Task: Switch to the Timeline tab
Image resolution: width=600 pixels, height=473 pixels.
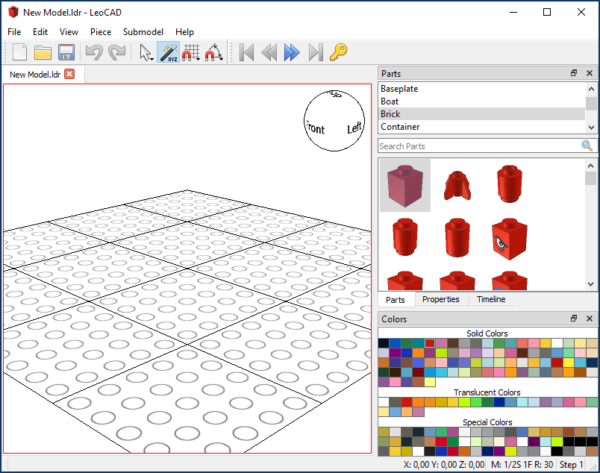Action: tap(491, 299)
